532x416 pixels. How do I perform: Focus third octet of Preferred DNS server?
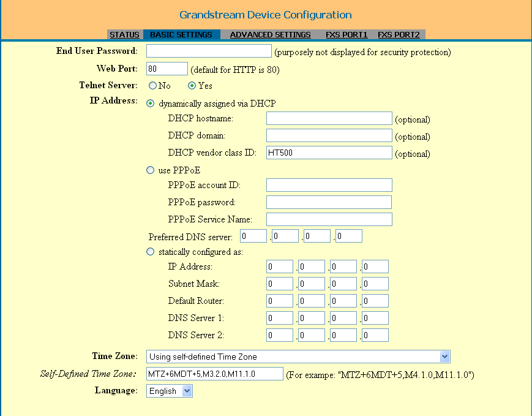(317, 236)
